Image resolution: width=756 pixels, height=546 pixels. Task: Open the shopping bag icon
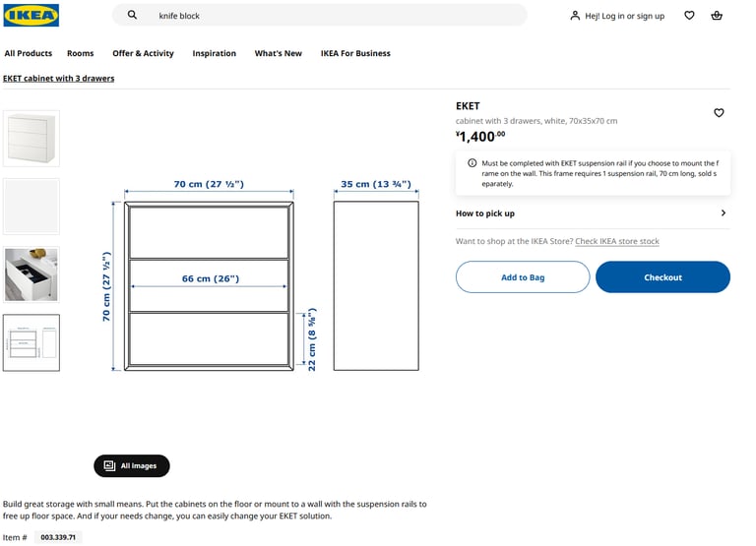tap(717, 16)
